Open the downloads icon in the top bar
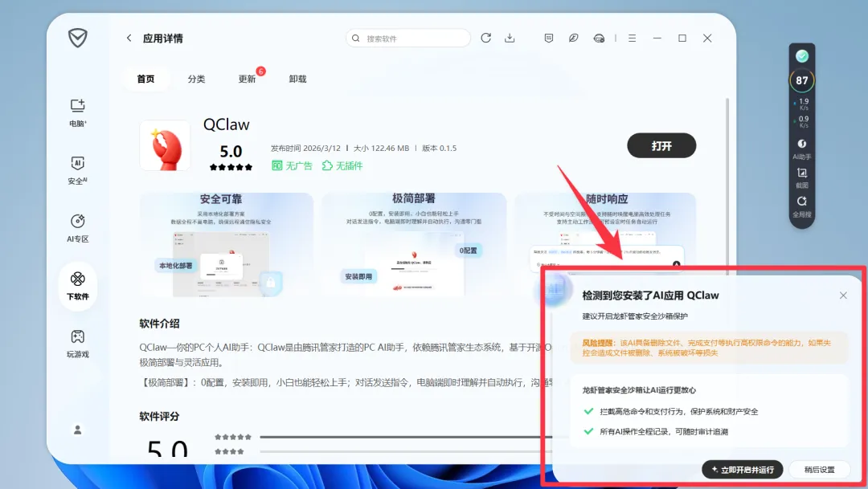Viewport: 868px width, 489px height. pos(510,38)
